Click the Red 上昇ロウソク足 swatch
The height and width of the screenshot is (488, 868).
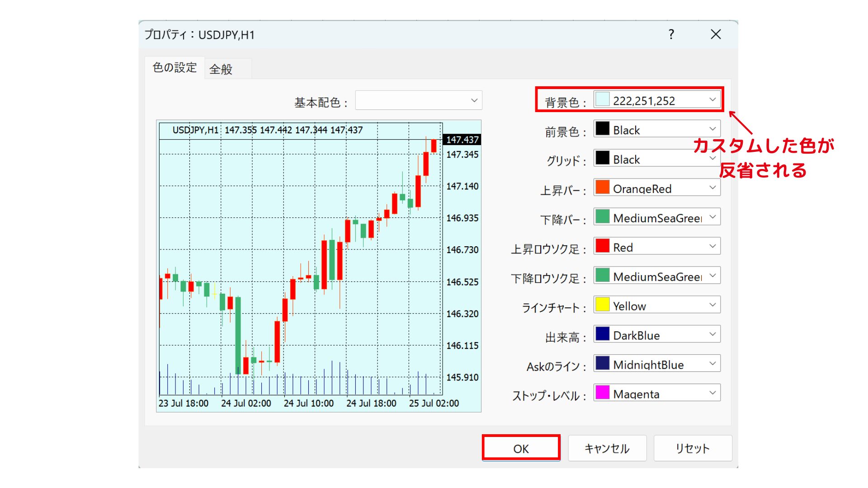602,246
